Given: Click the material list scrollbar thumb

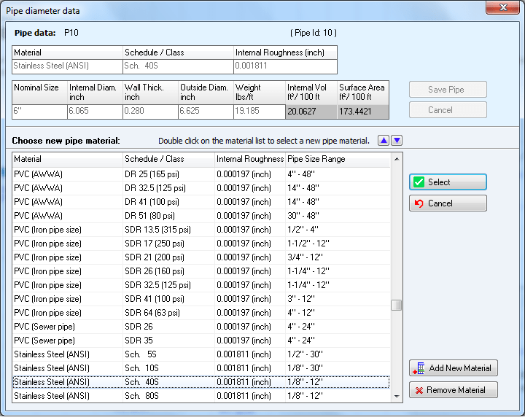Looking at the screenshot, I should (x=397, y=305).
